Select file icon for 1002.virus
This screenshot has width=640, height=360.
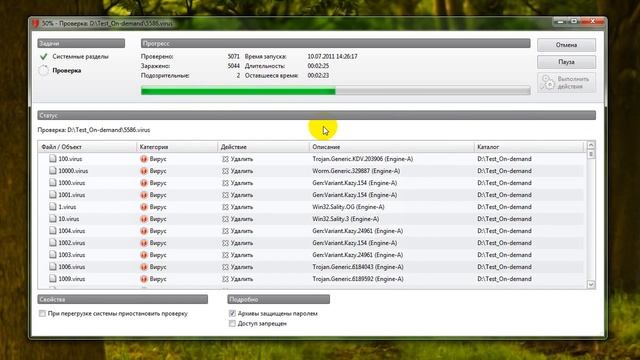[x=53, y=243]
